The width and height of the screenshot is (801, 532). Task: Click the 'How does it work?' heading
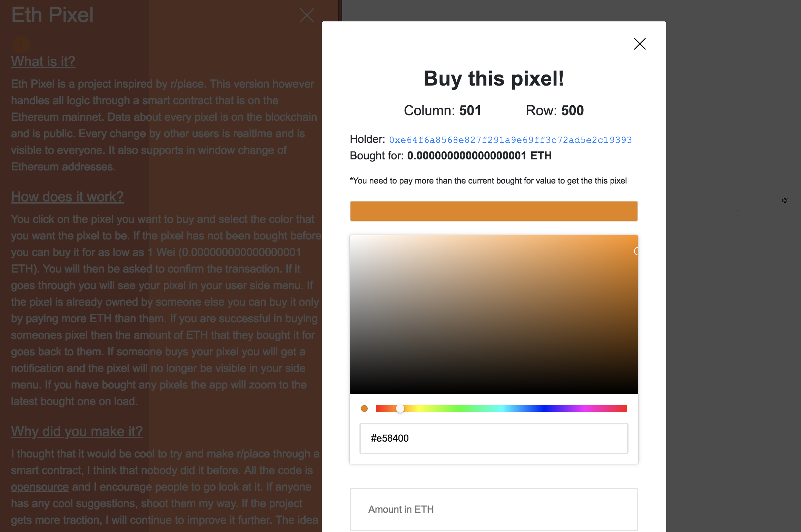[x=67, y=197]
